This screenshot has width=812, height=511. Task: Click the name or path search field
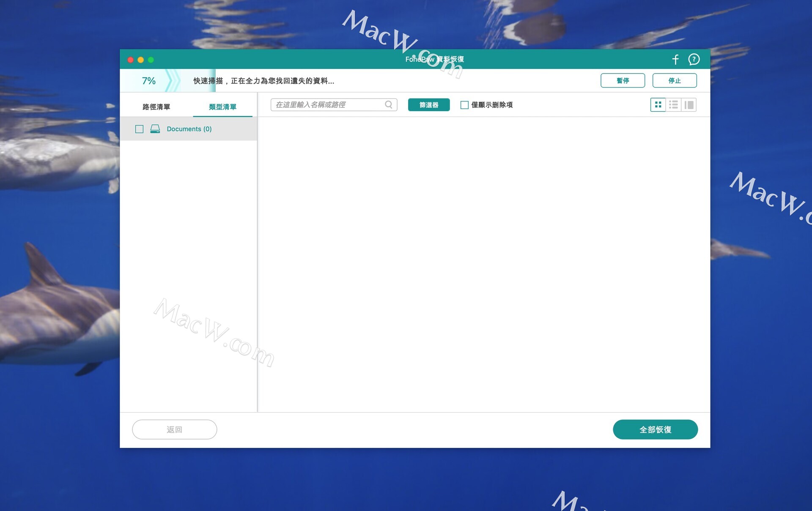click(334, 105)
